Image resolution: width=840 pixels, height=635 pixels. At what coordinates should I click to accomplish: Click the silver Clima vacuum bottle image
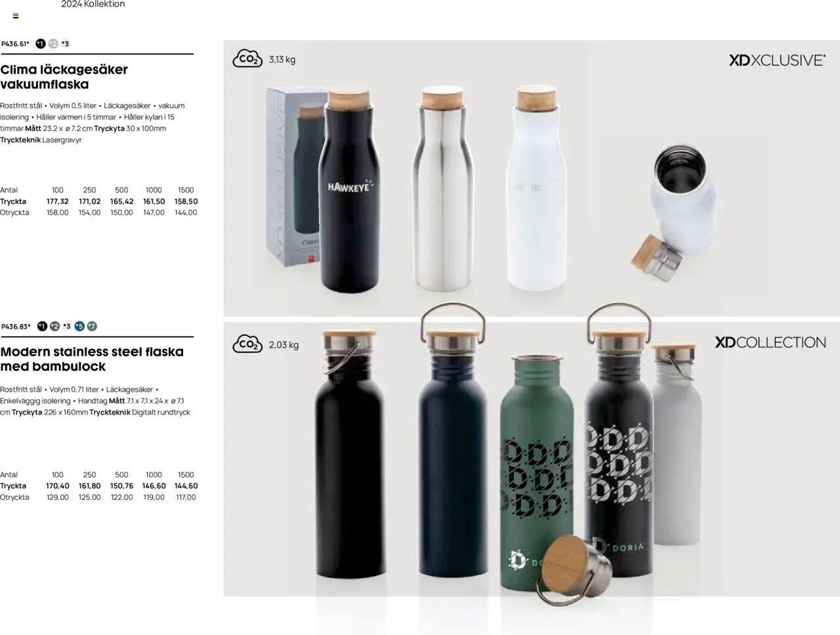(443, 188)
